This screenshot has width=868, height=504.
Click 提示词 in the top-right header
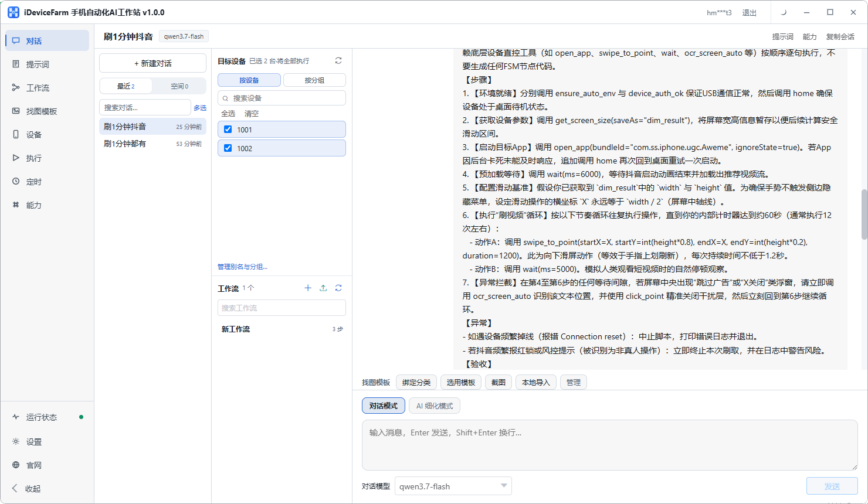point(783,36)
